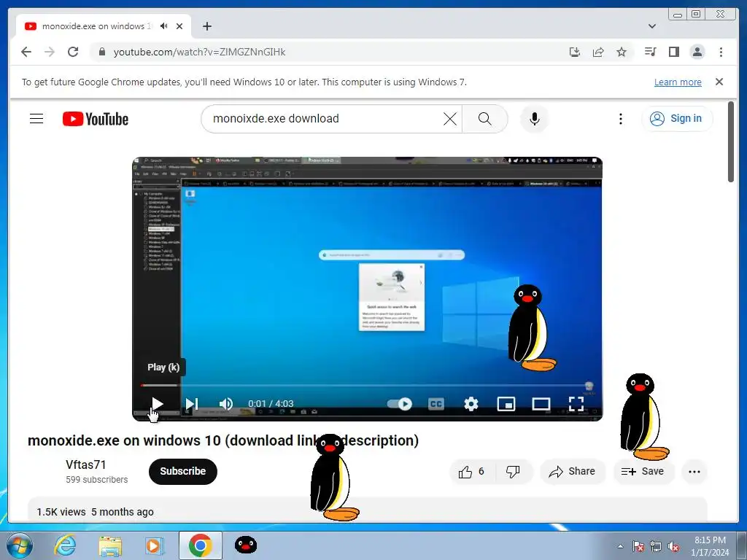Open the Action Center flag icon

click(638, 547)
